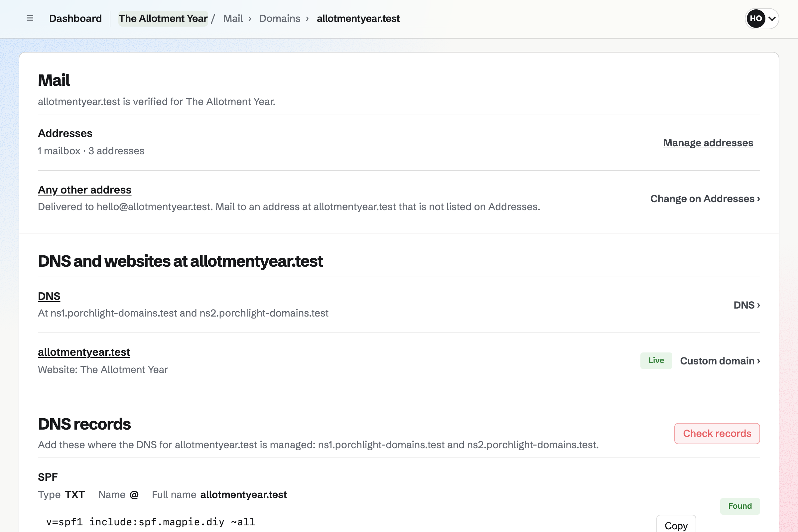Image resolution: width=798 pixels, height=532 pixels.
Task: Click the nameserver text under the DNS link
Action: [183, 313]
